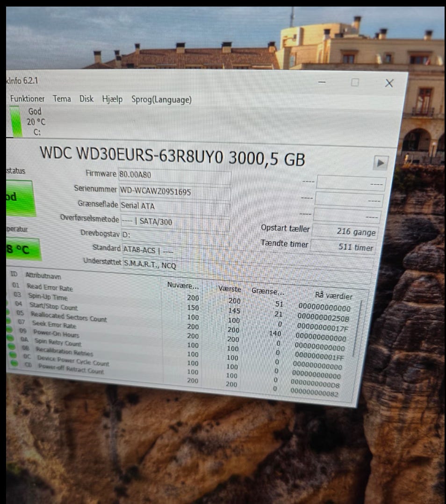Click the Værste column header
This screenshot has width=446, height=504.
230,288
